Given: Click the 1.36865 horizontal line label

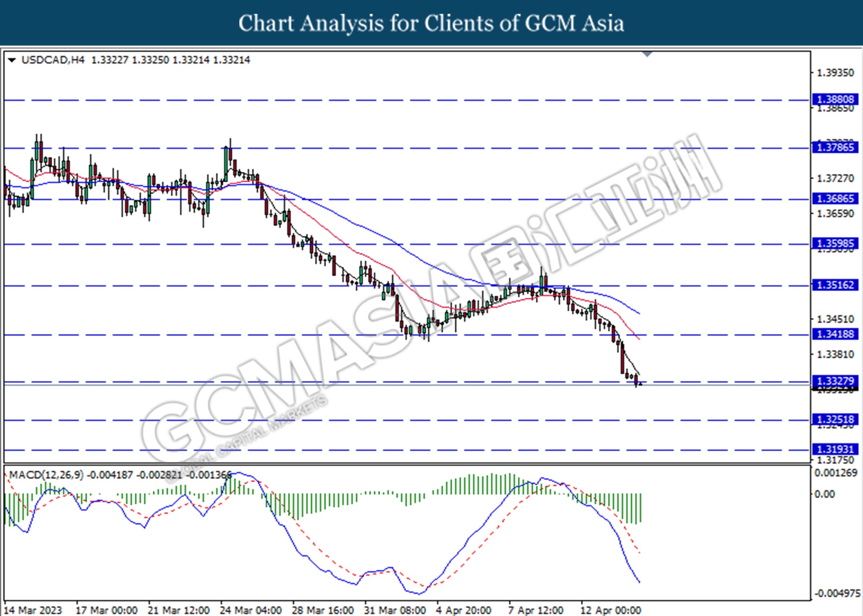Looking at the screenshot, I should click(835, 198).
